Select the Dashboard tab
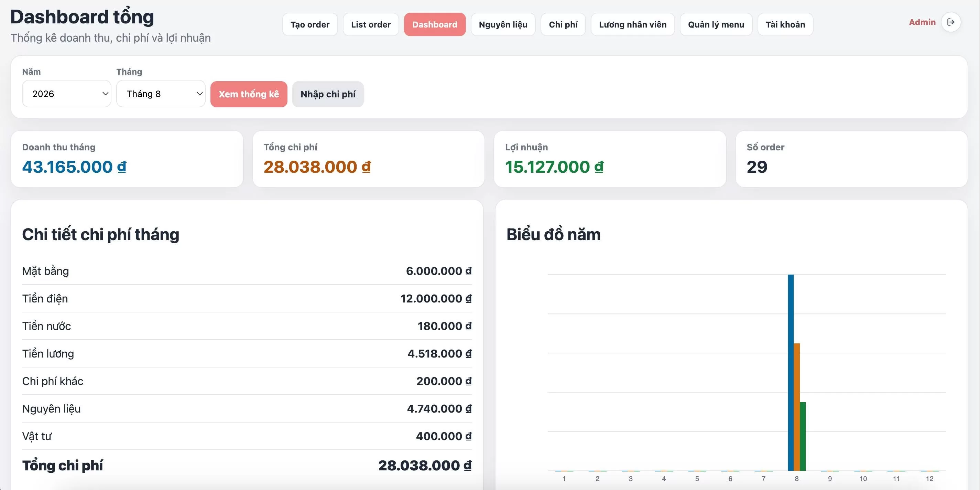 pos(435,24)
